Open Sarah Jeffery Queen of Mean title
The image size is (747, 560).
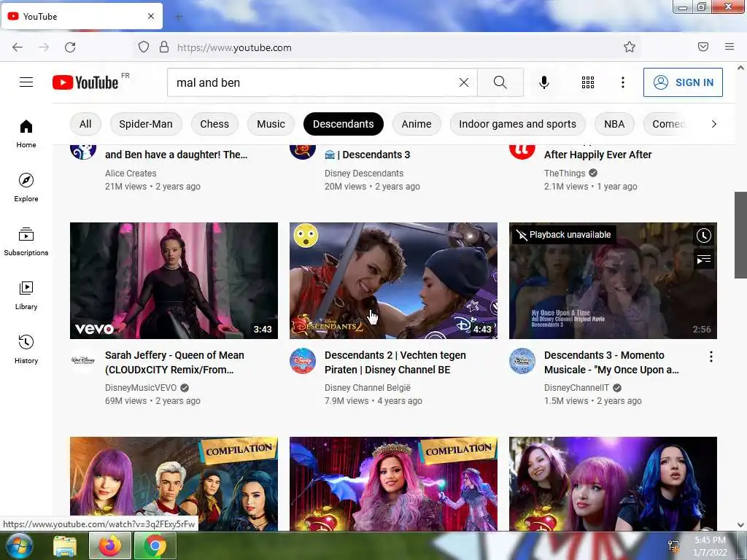[x=174, y=362]
